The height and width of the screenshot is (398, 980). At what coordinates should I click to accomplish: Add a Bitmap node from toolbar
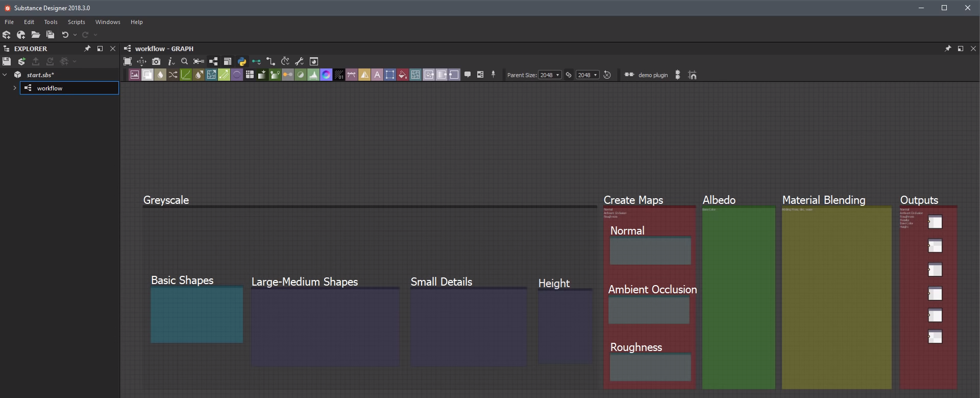pos(135,75)
